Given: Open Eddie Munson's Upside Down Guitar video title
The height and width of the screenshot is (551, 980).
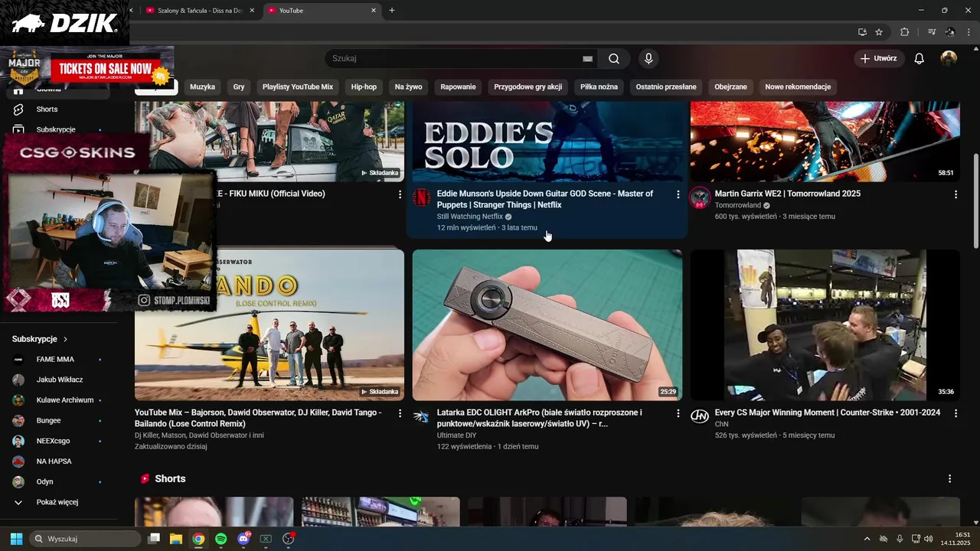Looking at the screenshot, I should [545, 199].
